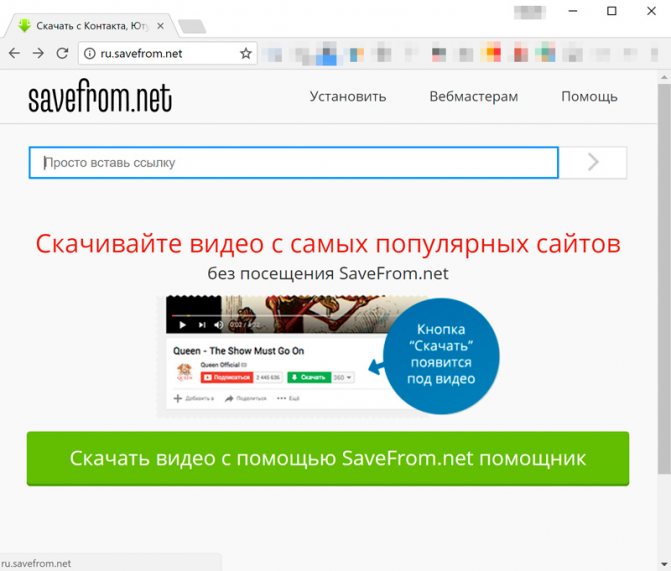
Task: Click the scrollbar down arrow
Action: pyautogui.click(x=664, y=564)
